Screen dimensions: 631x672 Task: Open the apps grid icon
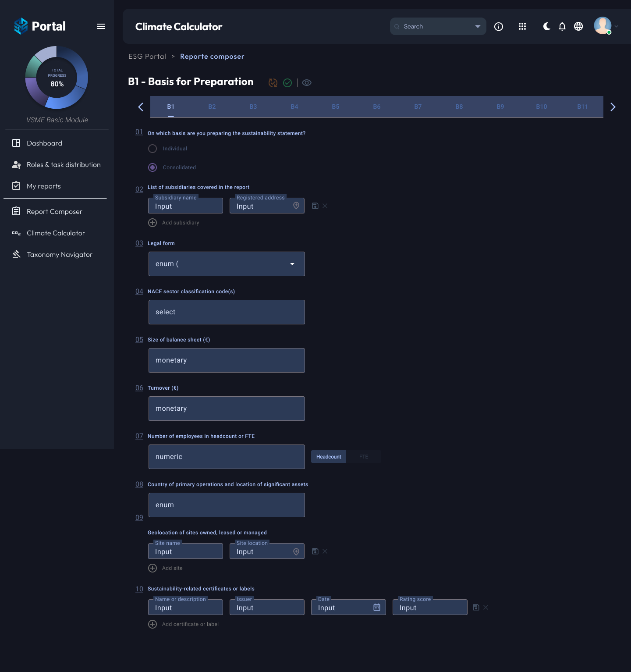[522, 27]
